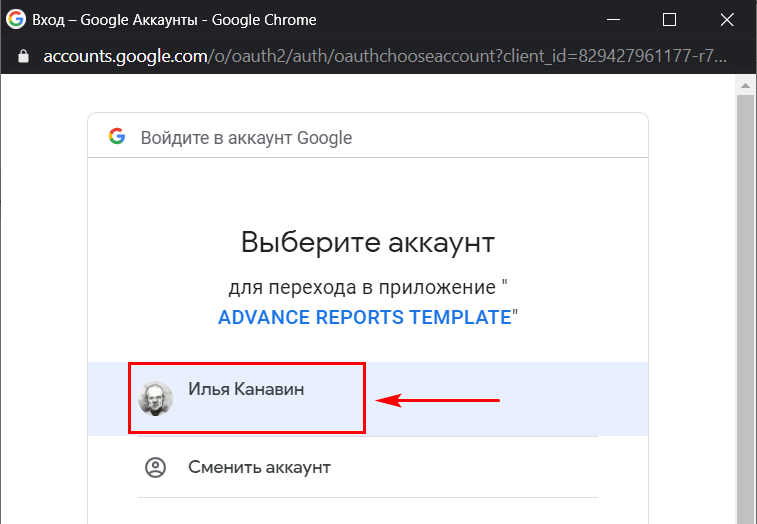Click the scrollbar up arrow
Screen dimensions: 757x524
[x=745, y=85]
